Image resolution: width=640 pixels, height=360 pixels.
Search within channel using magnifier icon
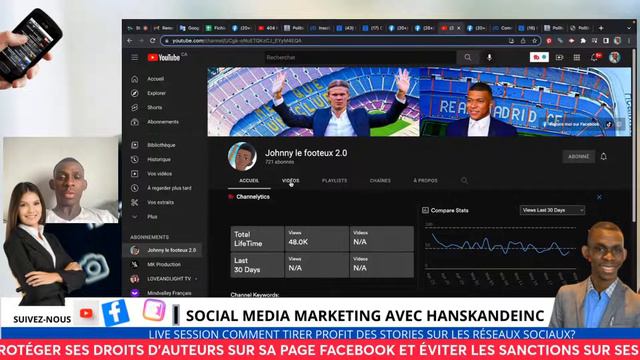pyautogui.click(x=464, y=180)
